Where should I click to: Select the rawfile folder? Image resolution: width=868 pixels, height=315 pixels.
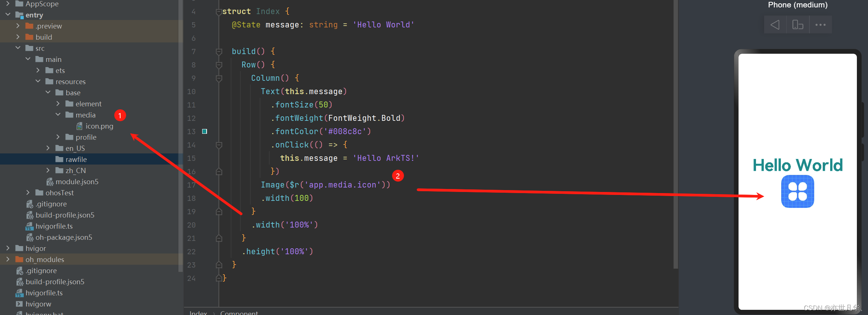tap(76, 160)
